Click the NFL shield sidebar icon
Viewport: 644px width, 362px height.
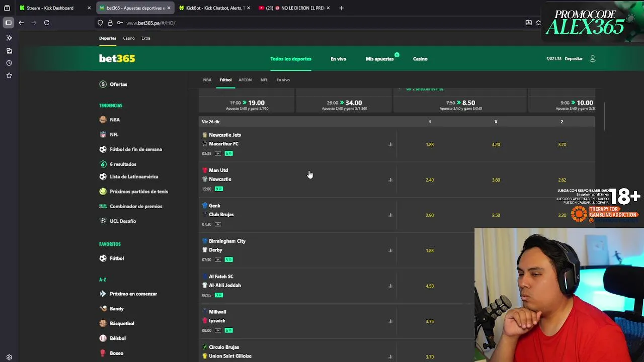click(103, 135)
